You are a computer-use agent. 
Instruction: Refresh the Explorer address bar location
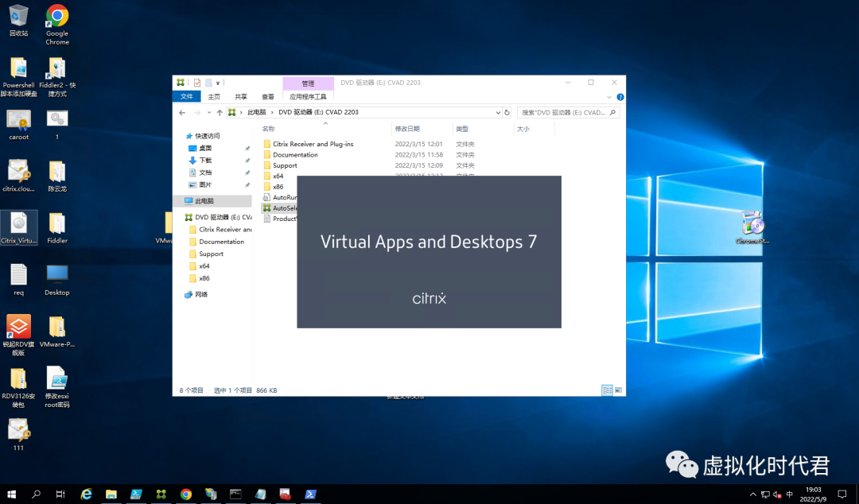click(x=507, y=112)
